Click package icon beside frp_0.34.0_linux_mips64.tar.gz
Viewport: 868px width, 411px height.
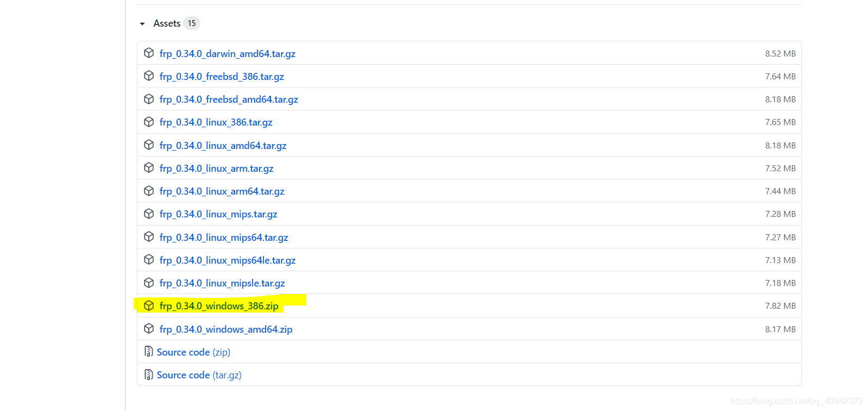point(149,236)
